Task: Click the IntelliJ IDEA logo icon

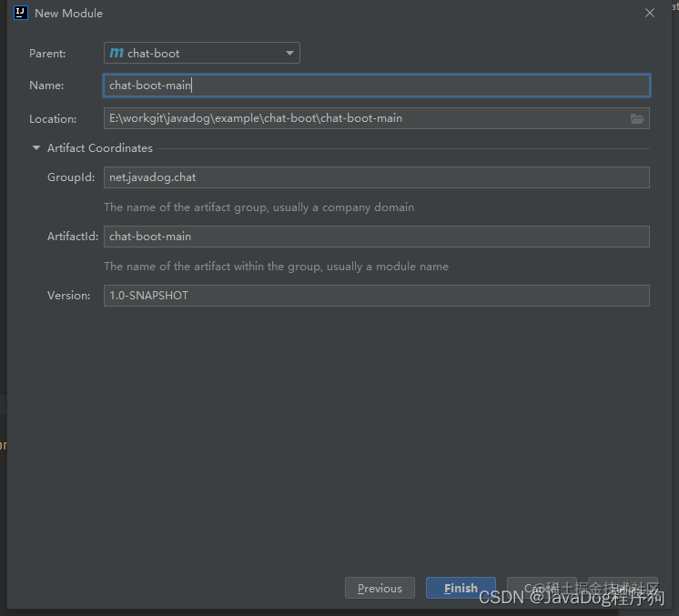Action: tap(20, 13)
